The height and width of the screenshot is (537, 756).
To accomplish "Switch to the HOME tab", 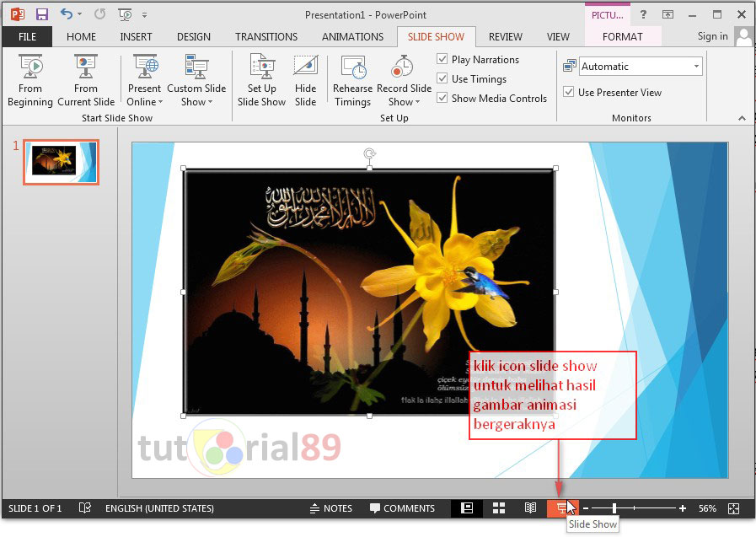I will pos(81,36).
